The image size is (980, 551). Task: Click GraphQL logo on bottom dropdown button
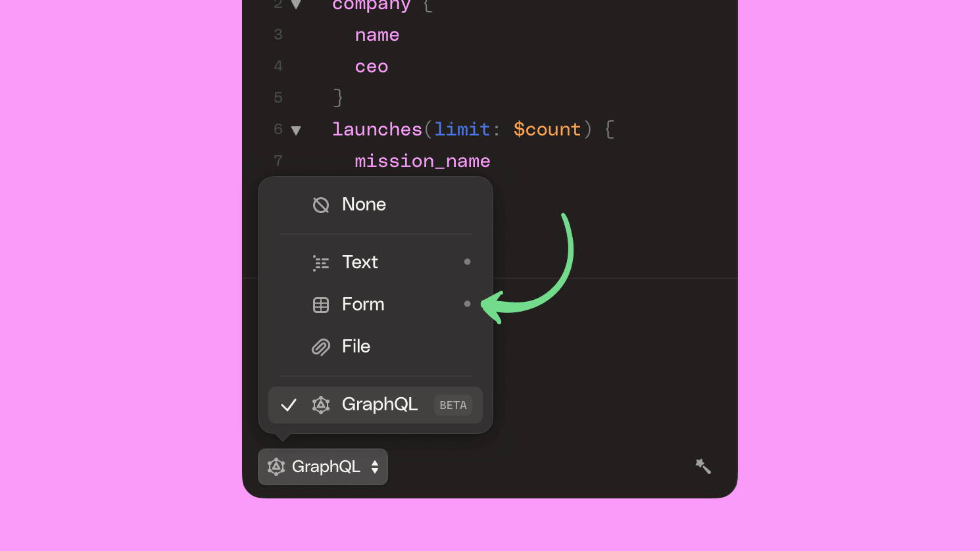[x=276, y=467]
